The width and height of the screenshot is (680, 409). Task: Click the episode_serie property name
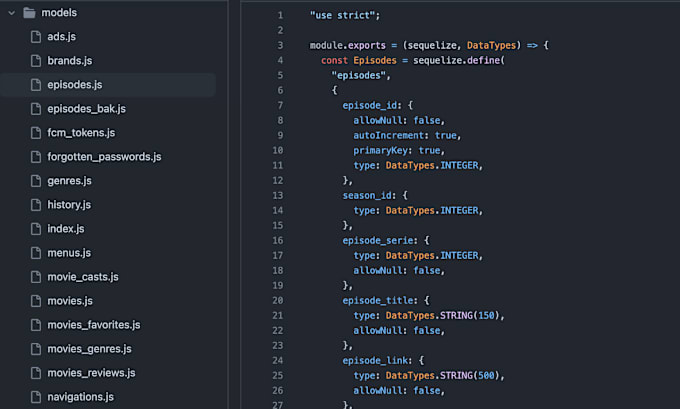point(378,241)
